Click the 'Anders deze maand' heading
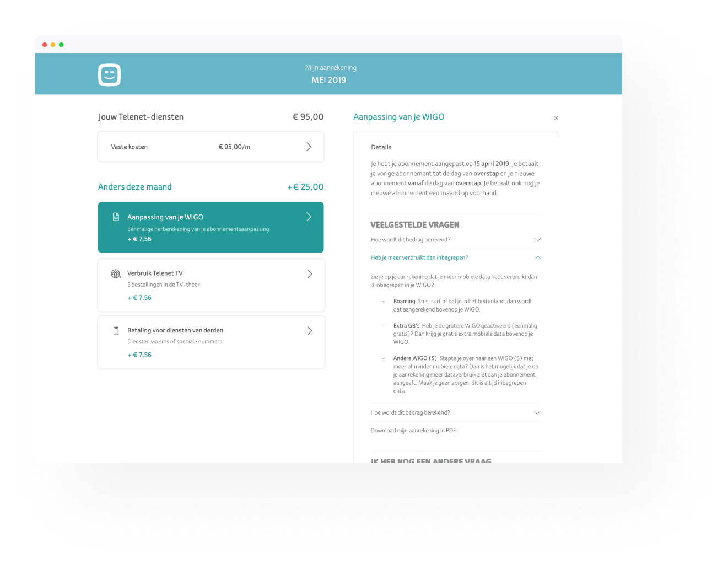Viewport: 728px width, 569px height. point(135,187)
